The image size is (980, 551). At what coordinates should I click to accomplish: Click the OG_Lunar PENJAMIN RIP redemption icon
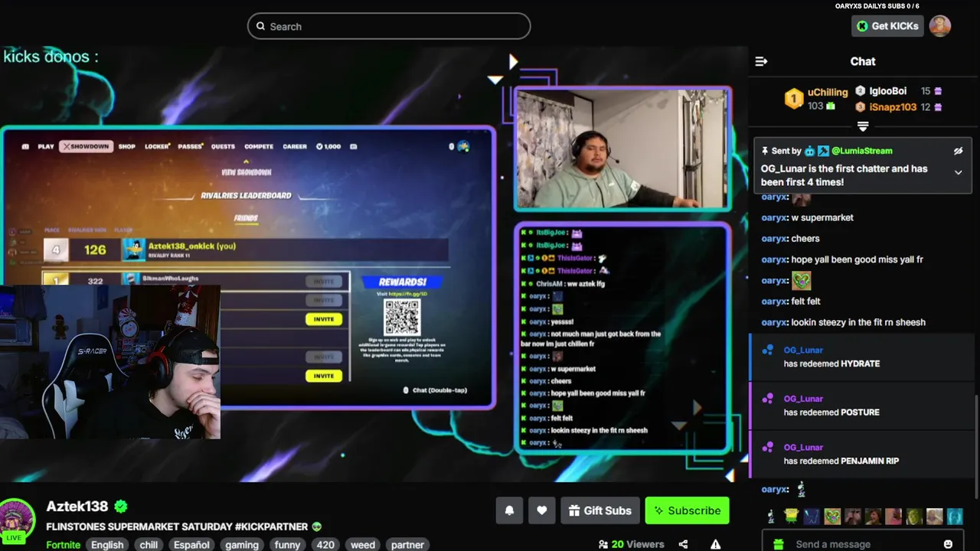point(767,448)
